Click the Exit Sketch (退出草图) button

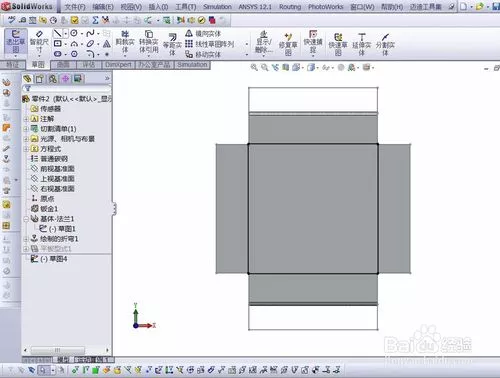point(15,41)
